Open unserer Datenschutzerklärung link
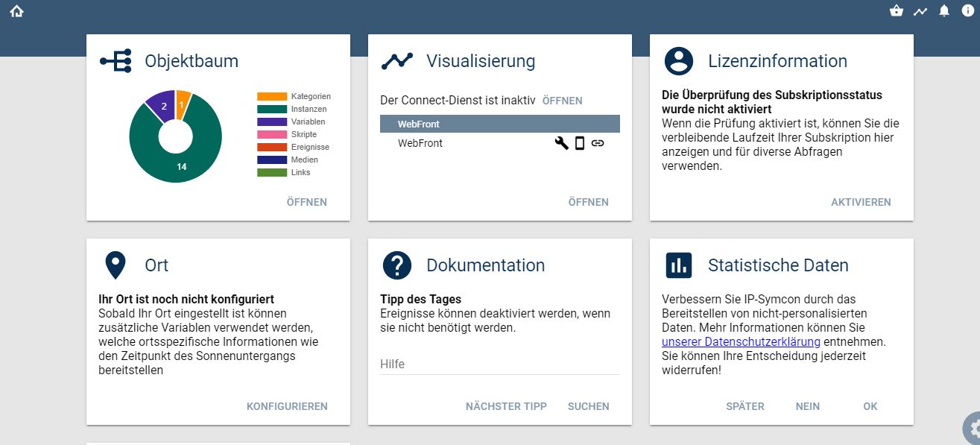Screen dimensions: 980x445 click(741, 341)
